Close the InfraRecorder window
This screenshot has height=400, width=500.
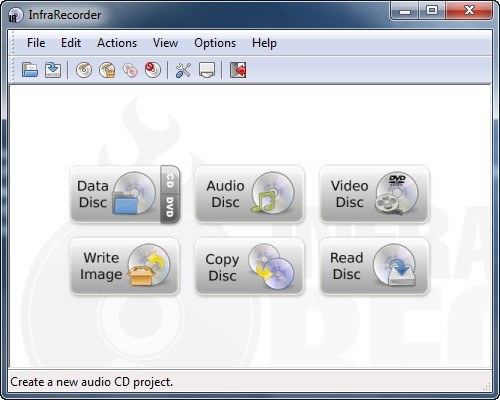pyautogui.click(x=469, y=11)
